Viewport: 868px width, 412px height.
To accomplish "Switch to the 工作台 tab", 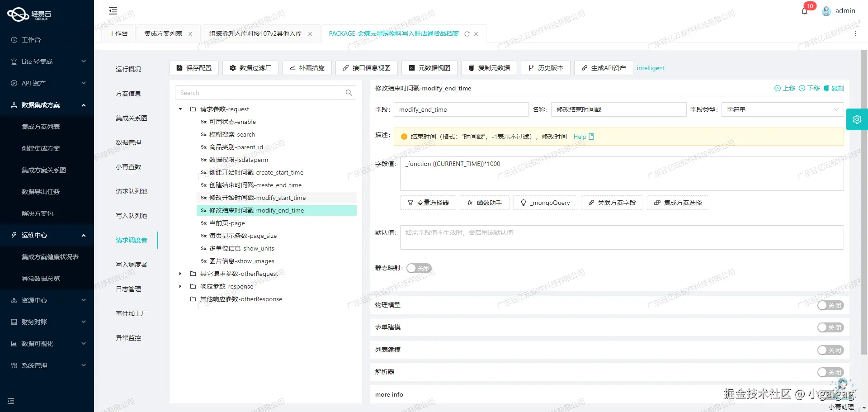I will (118, 33).
